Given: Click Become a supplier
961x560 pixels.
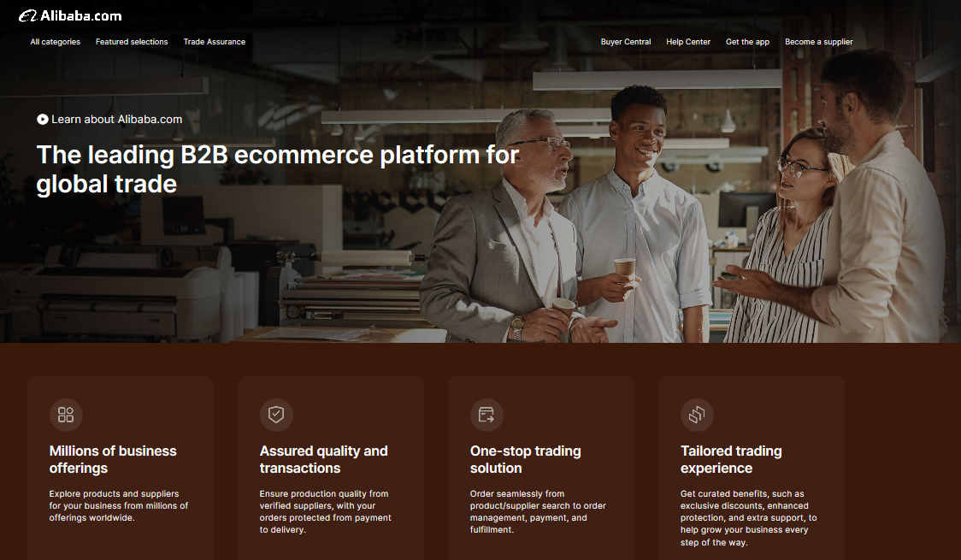Looking at the screenshot, I should point(819,42).
